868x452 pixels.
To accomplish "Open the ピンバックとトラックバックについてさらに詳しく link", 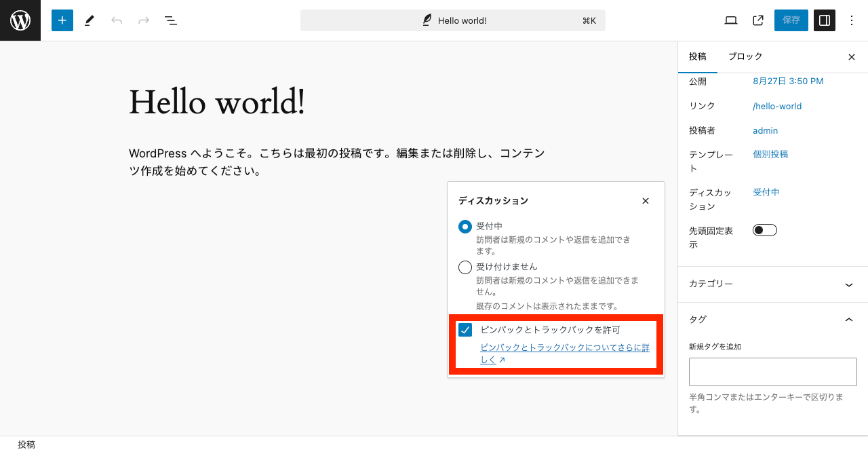I will (x=565, y=354).
